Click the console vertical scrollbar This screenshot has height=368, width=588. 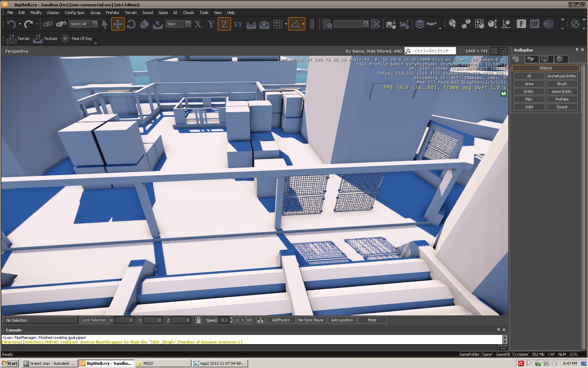505,339
